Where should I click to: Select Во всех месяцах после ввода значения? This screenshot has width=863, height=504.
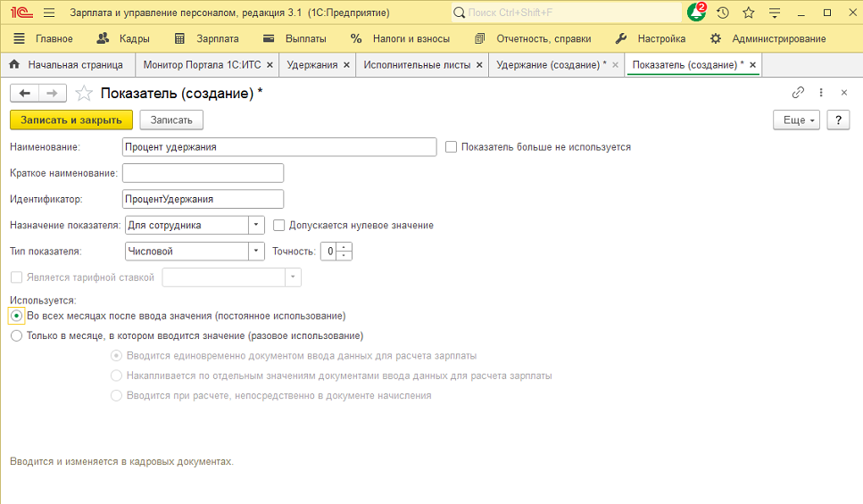17,316
